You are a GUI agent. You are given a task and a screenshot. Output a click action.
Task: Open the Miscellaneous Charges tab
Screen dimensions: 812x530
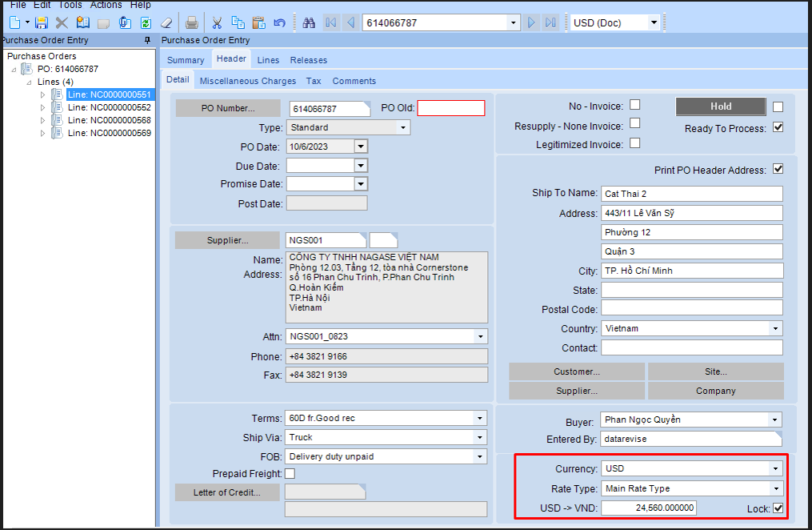pos(247,81)
